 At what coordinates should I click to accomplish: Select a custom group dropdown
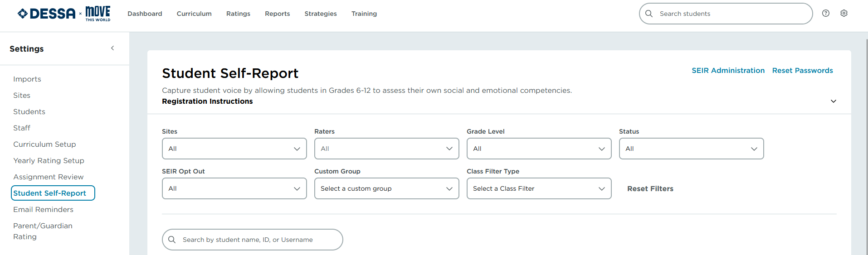click(387, 188)
